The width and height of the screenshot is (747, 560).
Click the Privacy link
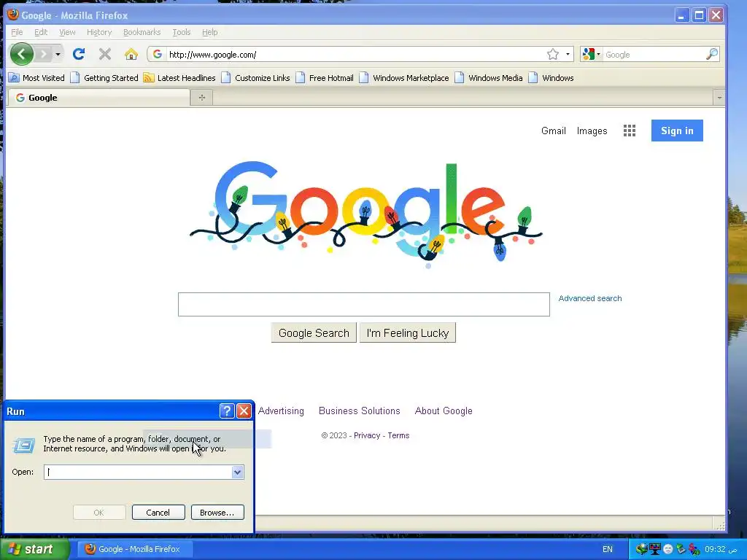(x=367, y=435)
